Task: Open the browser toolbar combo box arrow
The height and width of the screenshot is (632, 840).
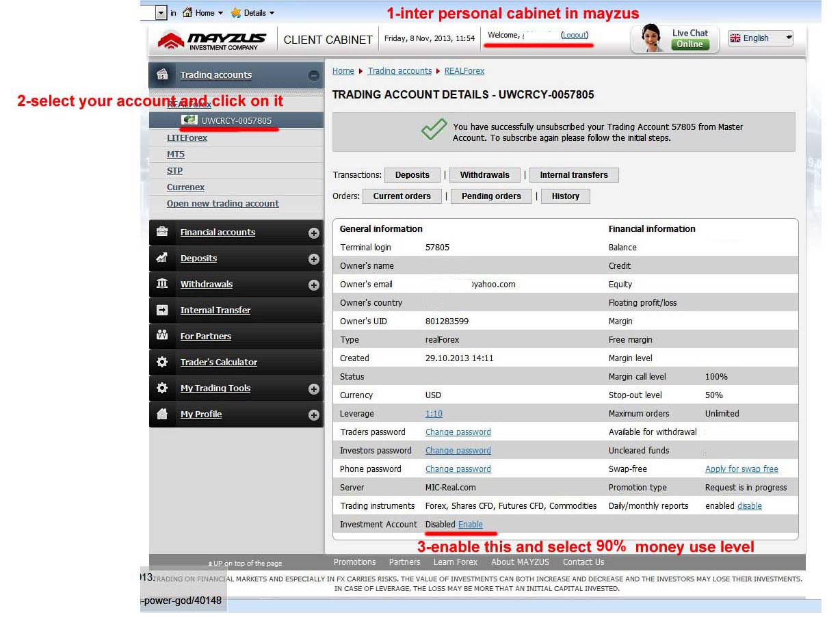Action: pyautogui.click(x=161, y=12)
